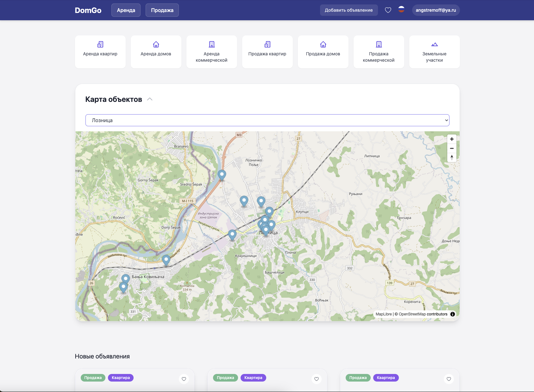Click the map marker near Бања Ковиљача bridge
The image size is (534, 392).
coord(166,260)
